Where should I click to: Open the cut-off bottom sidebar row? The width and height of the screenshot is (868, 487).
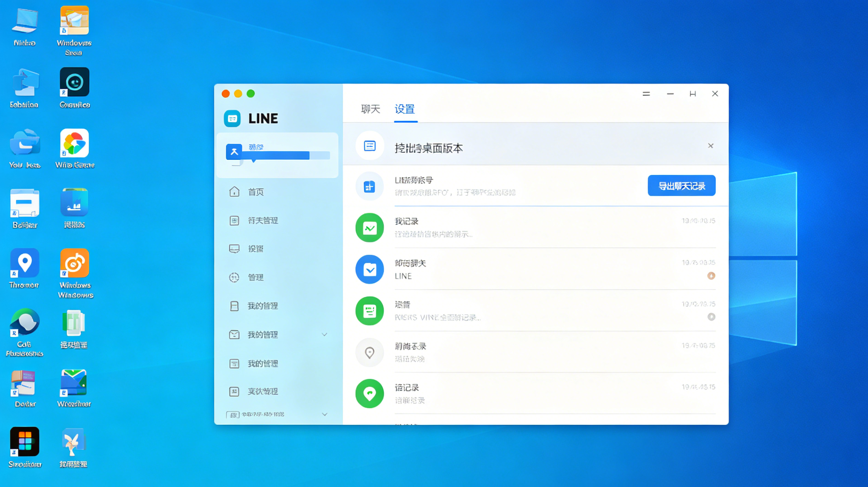(277, 414)
